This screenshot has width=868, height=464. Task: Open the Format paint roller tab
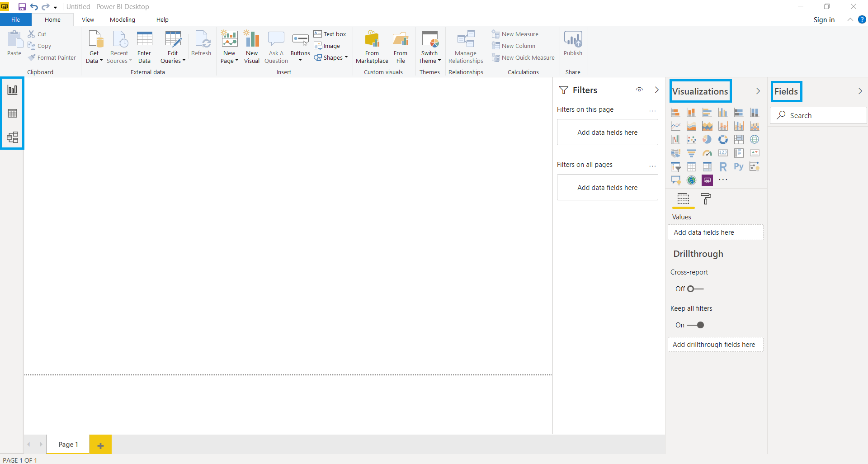706,199
